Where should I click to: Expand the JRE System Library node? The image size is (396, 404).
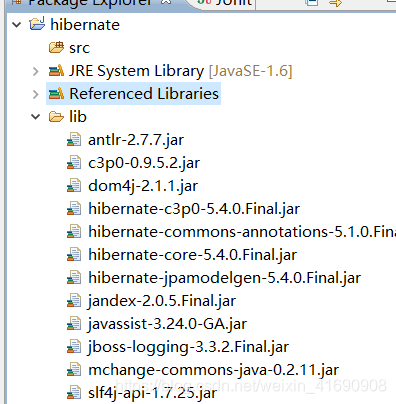tap(36, 71)
